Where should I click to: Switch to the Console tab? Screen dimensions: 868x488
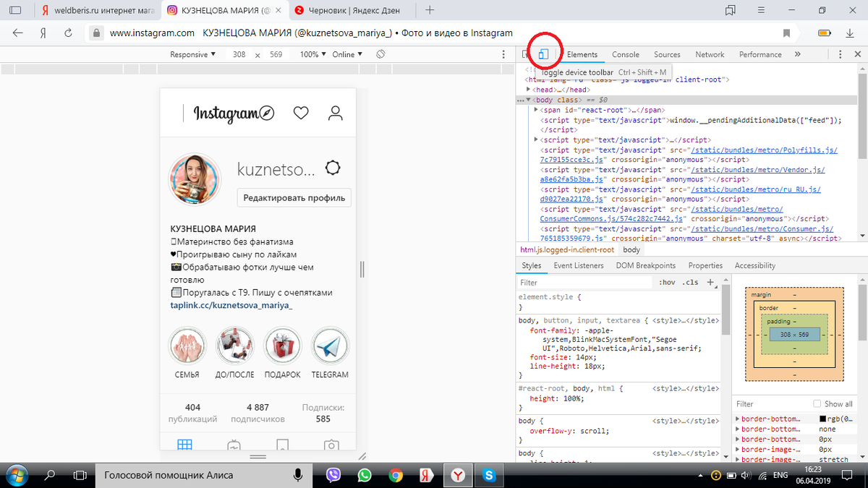click(x=626, y=54)
